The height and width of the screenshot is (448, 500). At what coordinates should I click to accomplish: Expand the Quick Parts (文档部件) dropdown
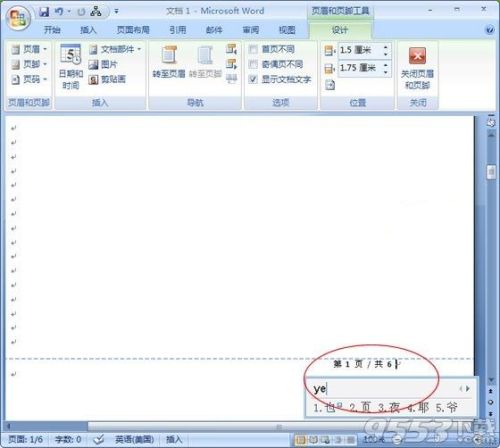point(115,49)
